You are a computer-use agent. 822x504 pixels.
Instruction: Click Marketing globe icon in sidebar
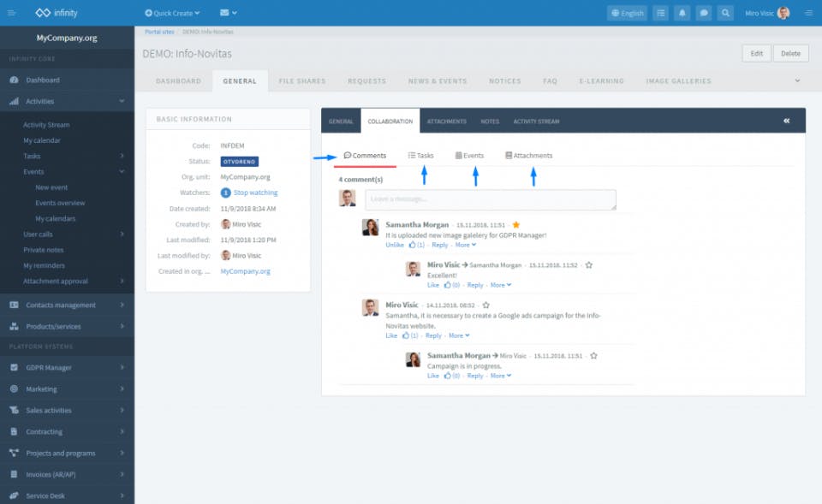click(15, 389)
